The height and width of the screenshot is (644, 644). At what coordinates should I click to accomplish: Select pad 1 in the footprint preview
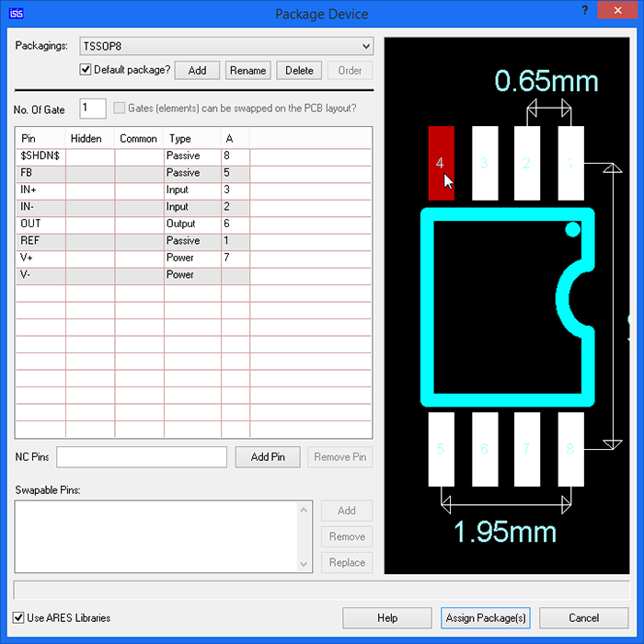[x=570, y=163]
